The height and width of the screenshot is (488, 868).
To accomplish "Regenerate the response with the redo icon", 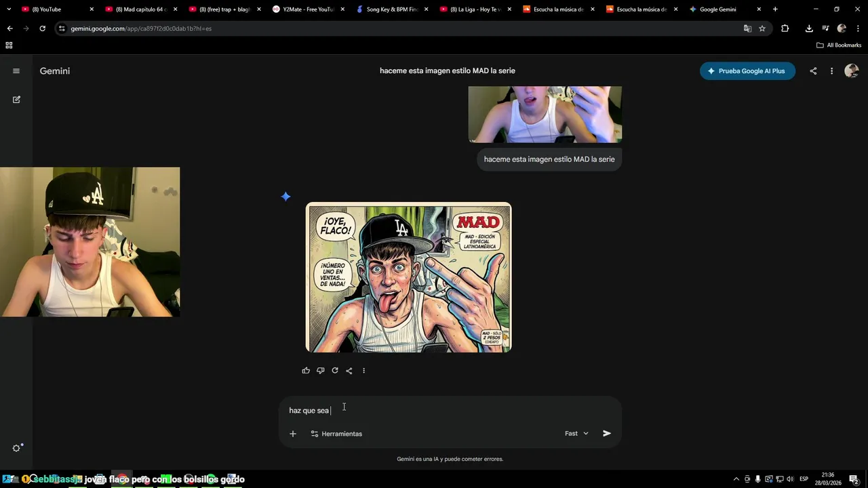I will [x=334, y=371].
